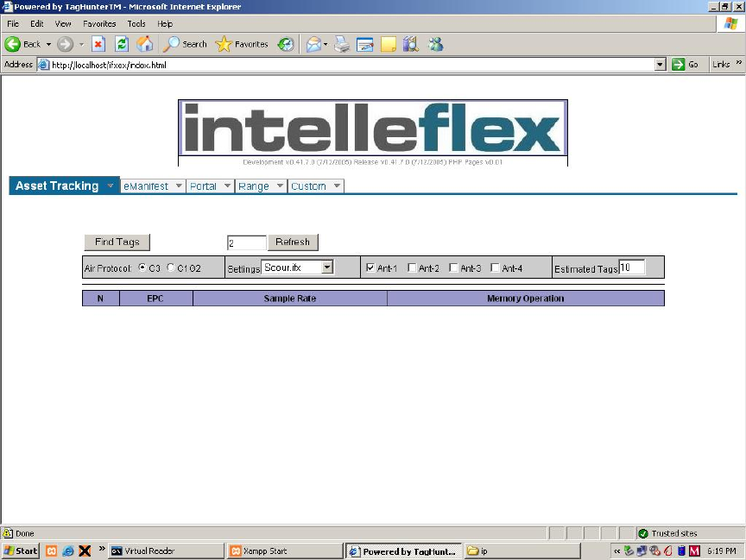Click the refresh interval input field
This screenshot has height=560, width=746.
coord(246,243)
